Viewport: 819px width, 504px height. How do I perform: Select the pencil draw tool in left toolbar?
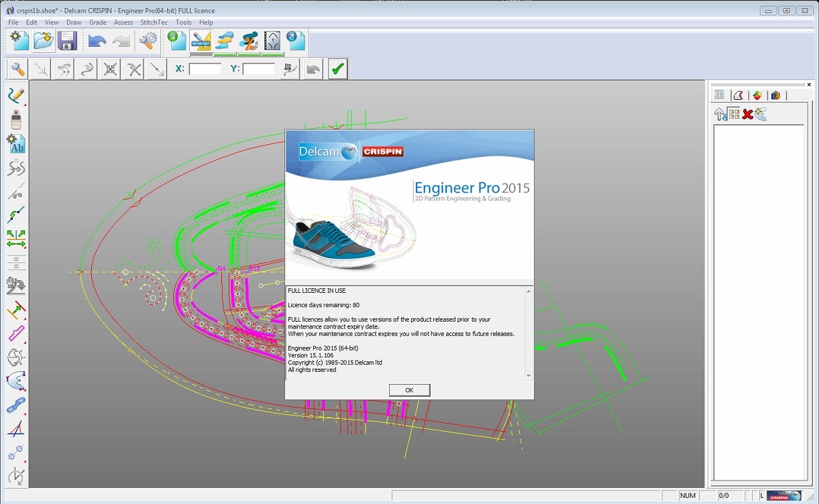(x=16, y=94)
